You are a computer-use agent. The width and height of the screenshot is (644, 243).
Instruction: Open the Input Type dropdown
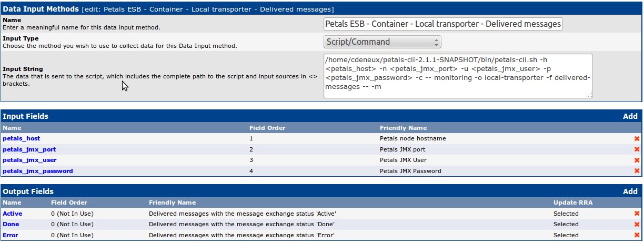(382, 42)
